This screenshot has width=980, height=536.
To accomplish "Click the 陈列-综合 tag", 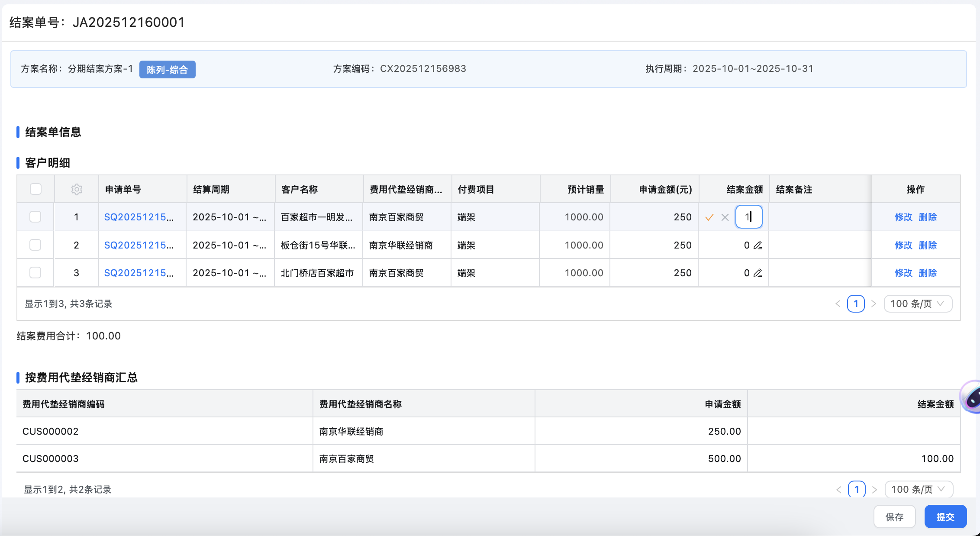I will point(167,70).
